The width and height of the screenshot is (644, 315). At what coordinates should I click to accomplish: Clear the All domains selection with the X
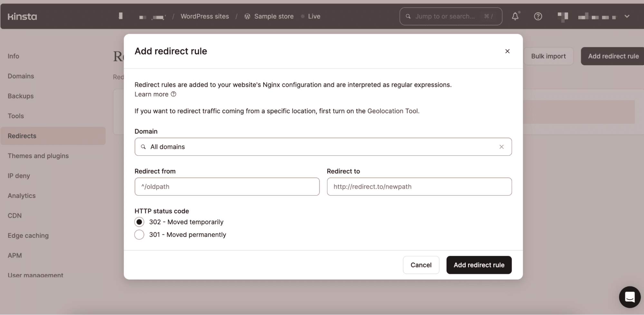point(501,147)
